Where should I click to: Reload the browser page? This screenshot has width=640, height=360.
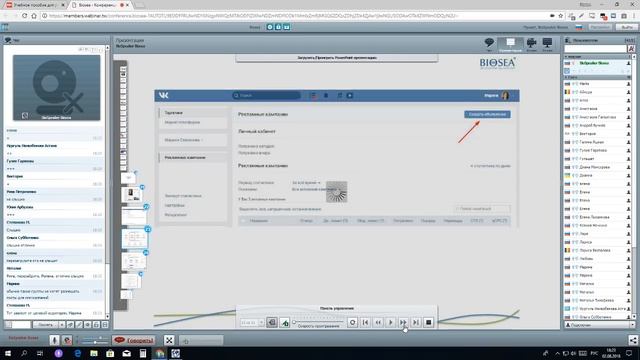pyautogui.click(x=24, y=16)
